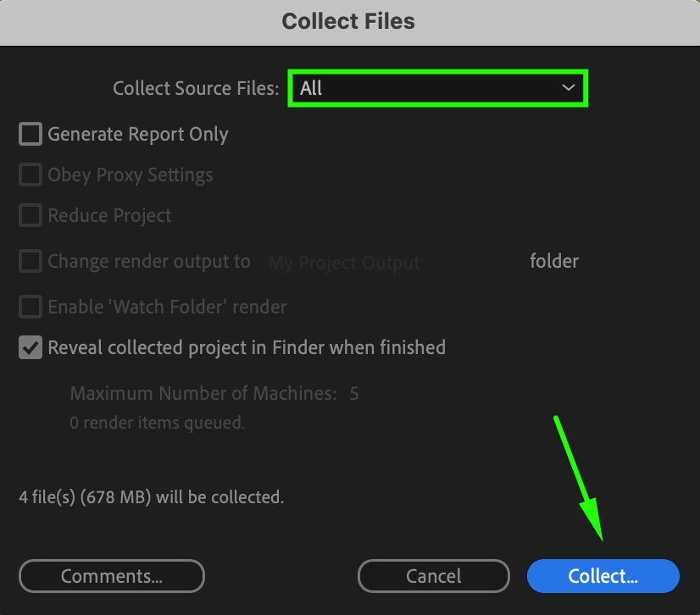Click the My Project Output folder name field
The width and height of the screenshot is (700, 615).
click(x=390, y=262)
